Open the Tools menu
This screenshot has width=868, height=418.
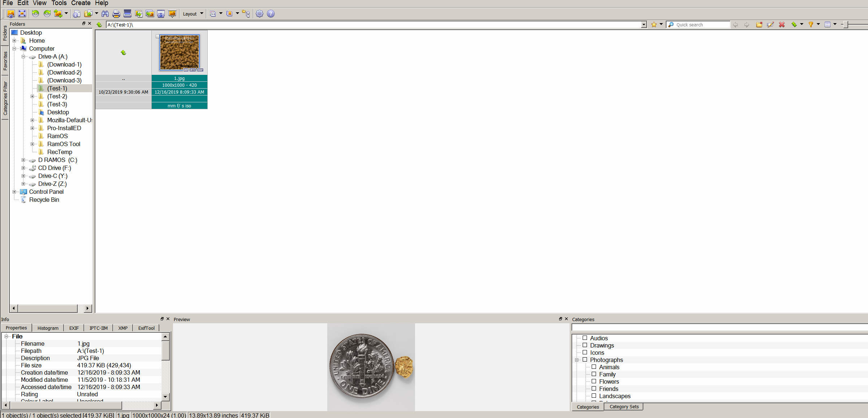coord(59,3)
